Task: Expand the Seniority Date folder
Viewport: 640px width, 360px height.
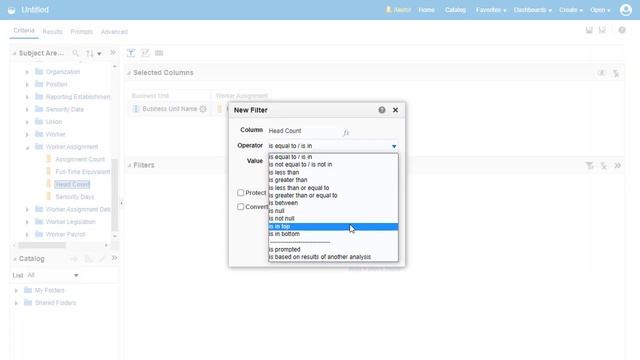Action: (x=27, y=110)
